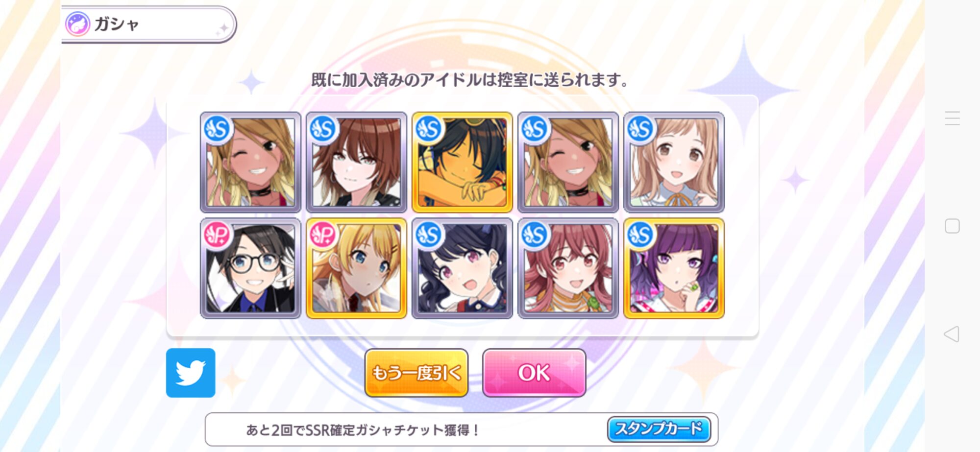The image size is (980, 452).
Task: Tap the Android home square button
Action: [952, 226]
